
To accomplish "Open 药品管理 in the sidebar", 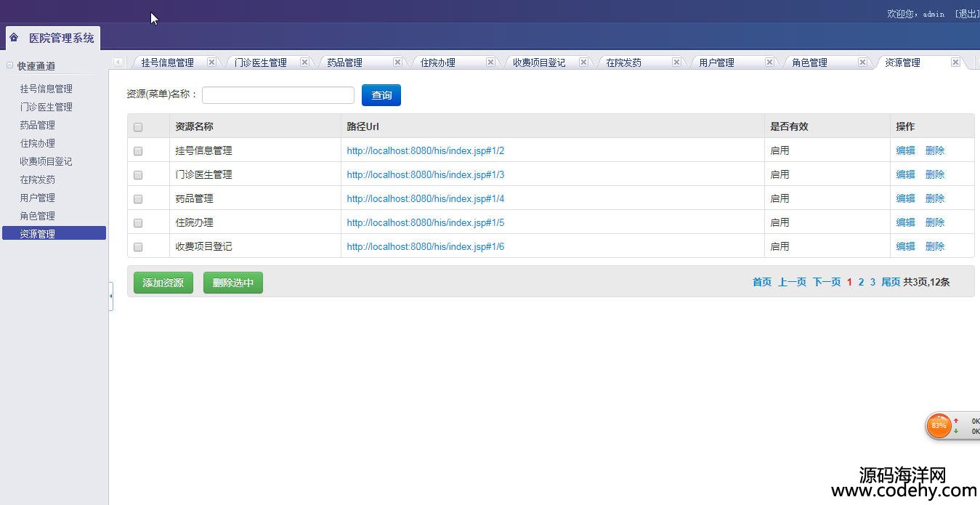I will point(38,125).
